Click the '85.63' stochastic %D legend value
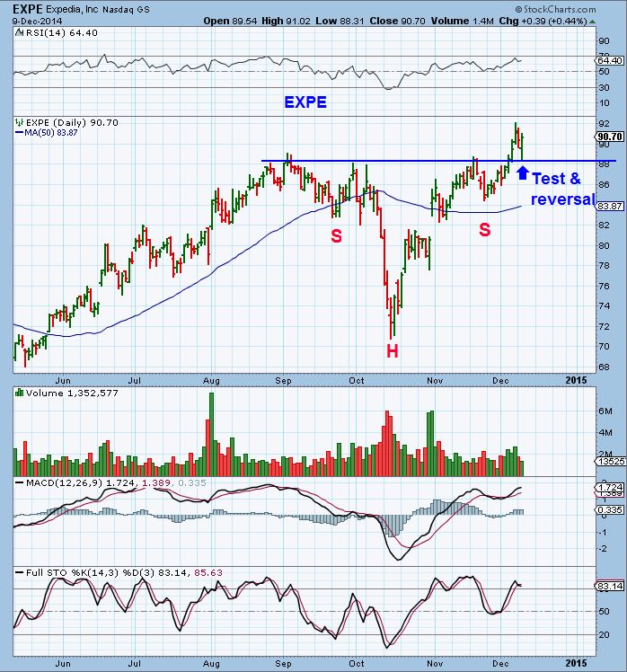 tap(208, 572)
